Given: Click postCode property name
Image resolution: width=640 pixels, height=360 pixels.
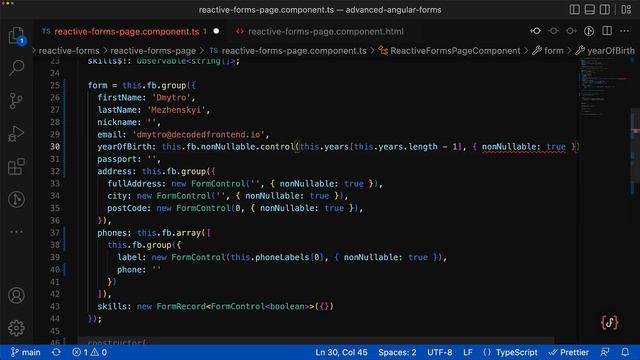Looking at the screenshot, I should point(127,208).
